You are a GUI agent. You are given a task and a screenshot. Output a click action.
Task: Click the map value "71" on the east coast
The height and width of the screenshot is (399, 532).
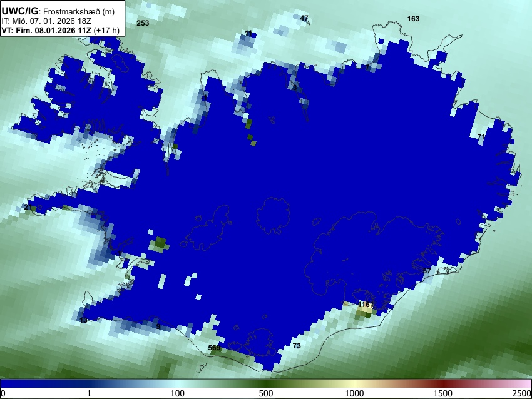481,136
